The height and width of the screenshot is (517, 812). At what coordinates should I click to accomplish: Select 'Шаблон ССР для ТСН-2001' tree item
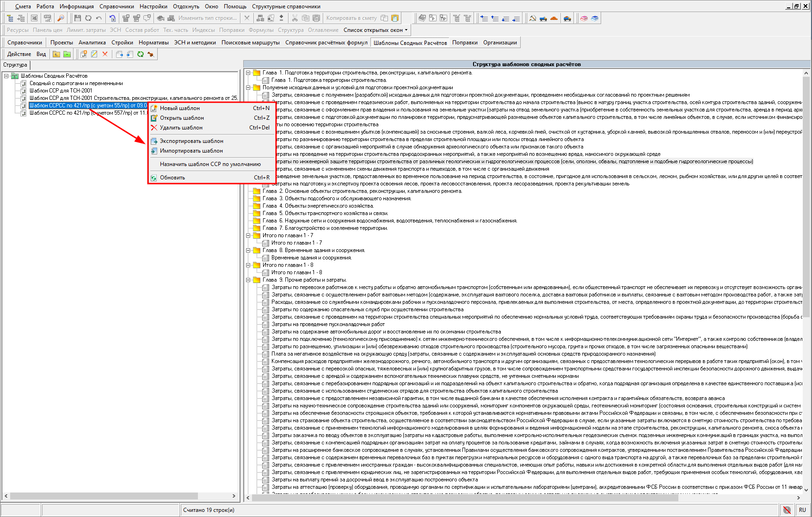[61, 91]
